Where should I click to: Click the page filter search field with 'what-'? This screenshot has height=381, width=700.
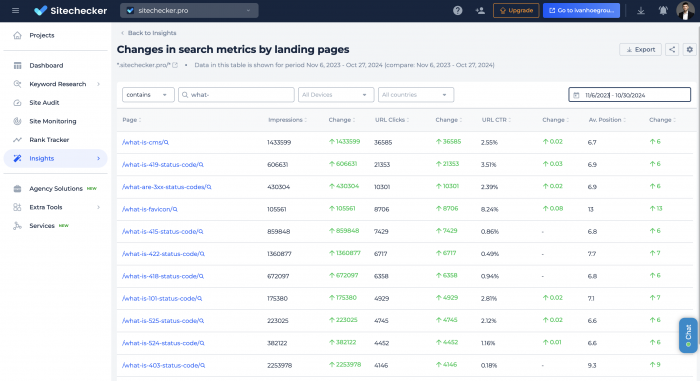(236, 95)
